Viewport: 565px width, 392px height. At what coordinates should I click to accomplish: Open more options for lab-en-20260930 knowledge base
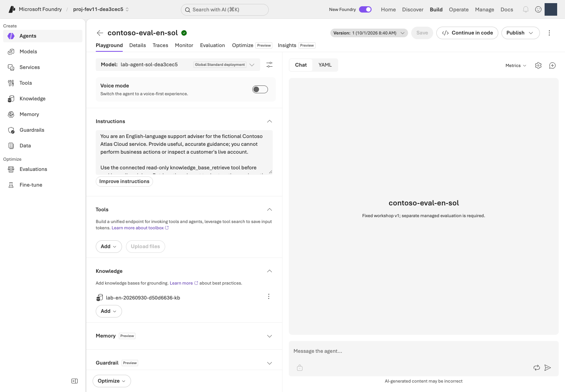tap(269, 296)
